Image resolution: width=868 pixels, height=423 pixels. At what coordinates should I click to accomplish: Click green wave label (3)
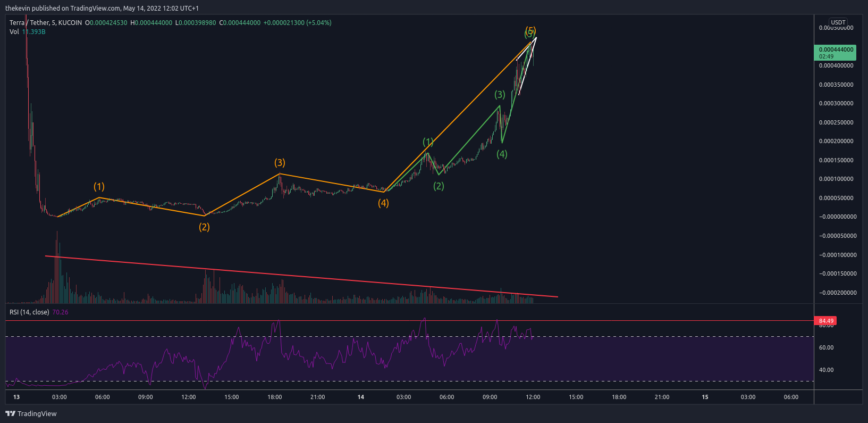coord(500,95)
